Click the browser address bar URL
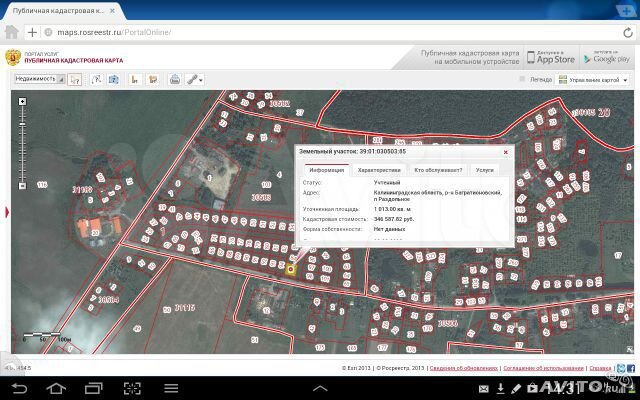 (115, 32)
